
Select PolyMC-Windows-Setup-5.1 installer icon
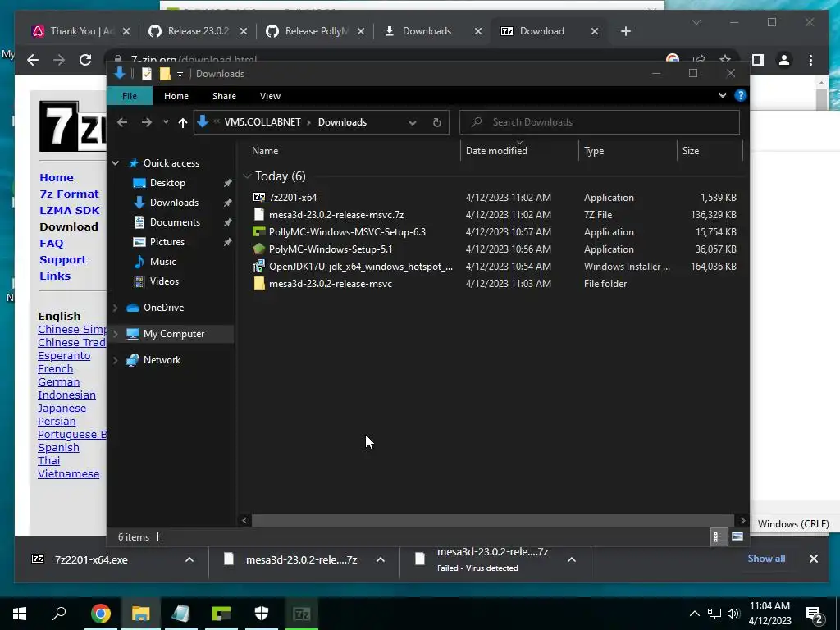click(x=259, y=249)
